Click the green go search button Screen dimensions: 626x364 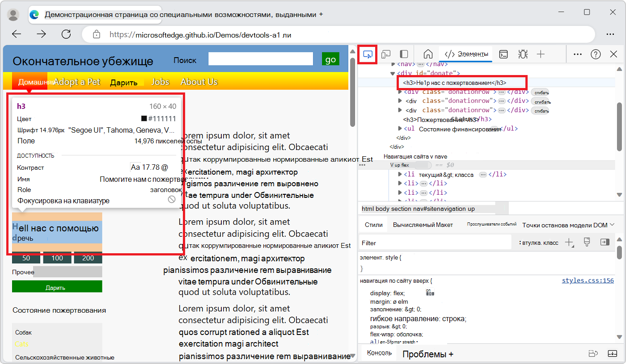click(x=330, y=59)
